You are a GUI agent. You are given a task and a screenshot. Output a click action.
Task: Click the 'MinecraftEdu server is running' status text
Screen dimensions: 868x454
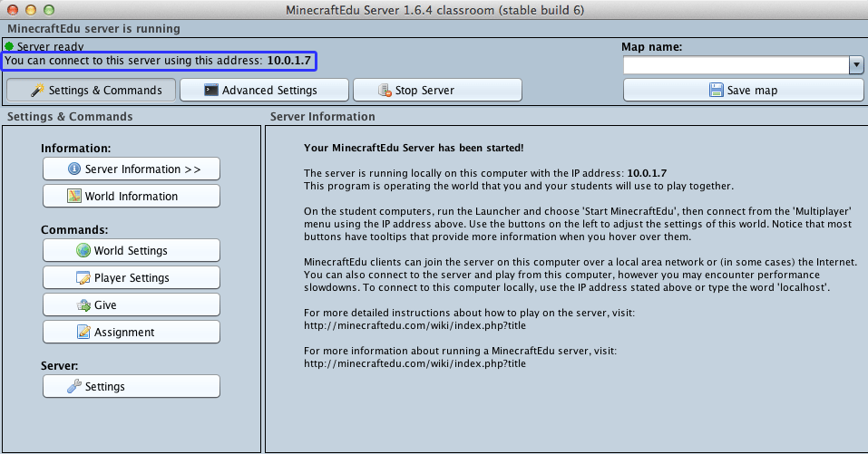93,29
